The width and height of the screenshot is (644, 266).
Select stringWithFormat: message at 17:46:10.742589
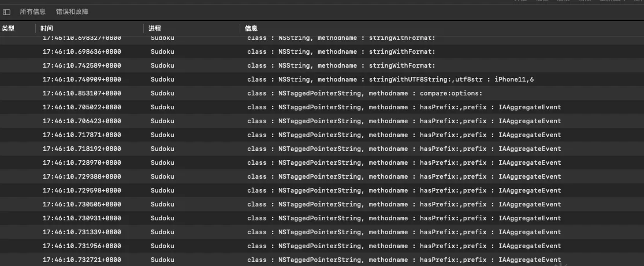[341, 65]
